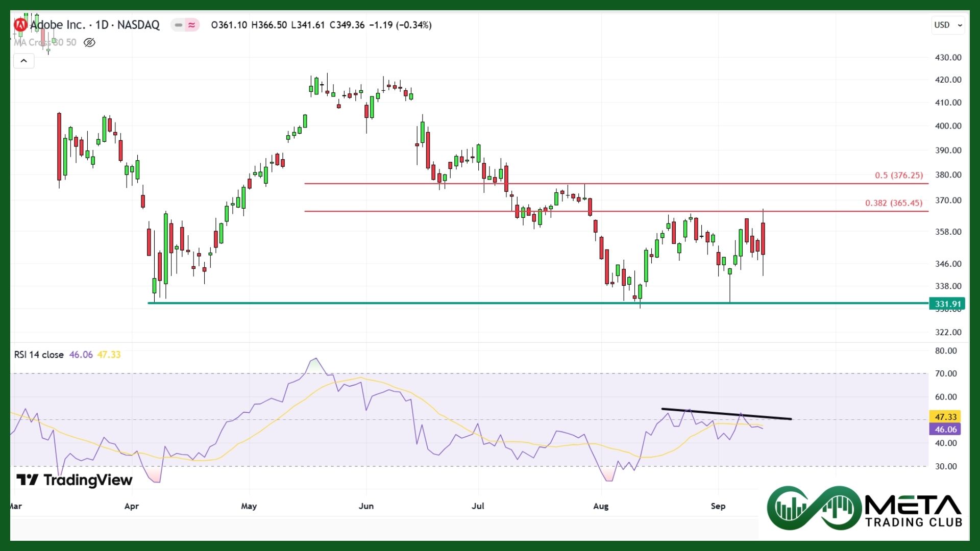Click the 0.5 (376.25) Fibonacci label
The width and height of the screenshot is (980, 551).
pyautogui.click(x=898, y=175)
